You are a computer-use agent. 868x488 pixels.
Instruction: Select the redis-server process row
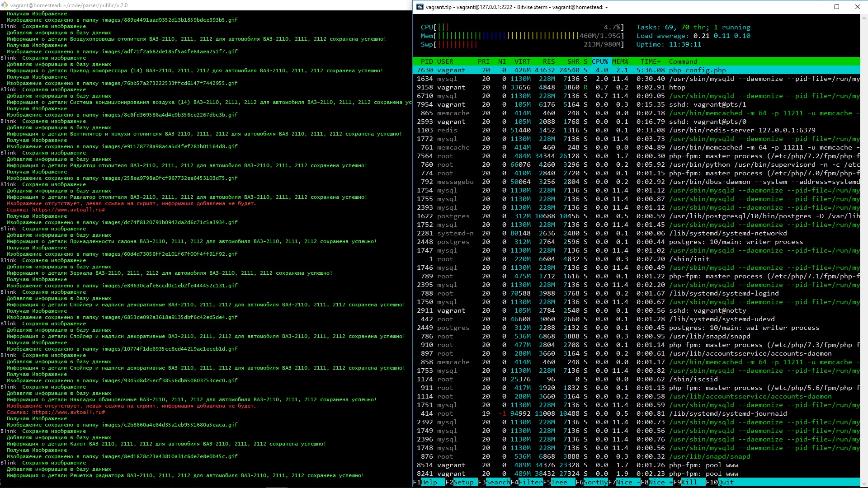(636, 130)
